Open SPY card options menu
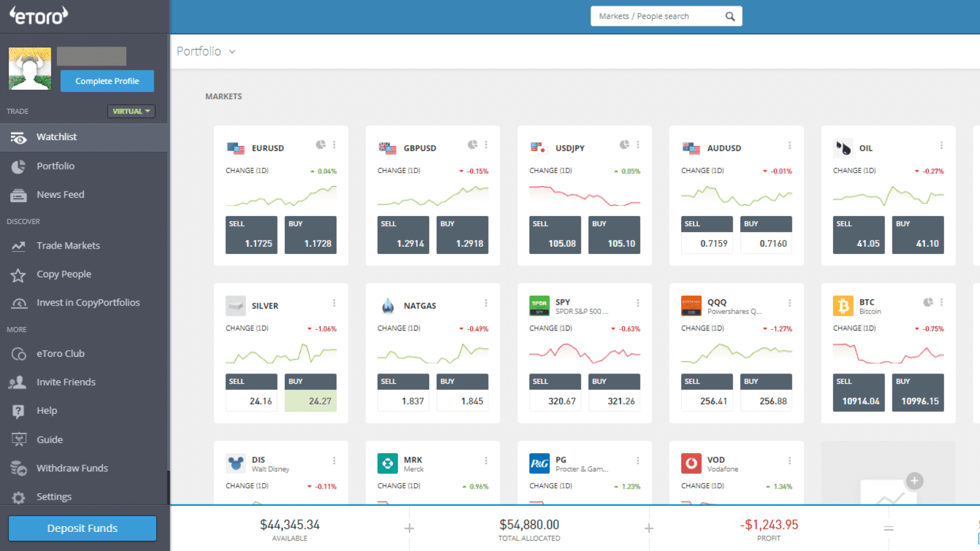This screenshot has width=980, height=551. pos(638,303)
